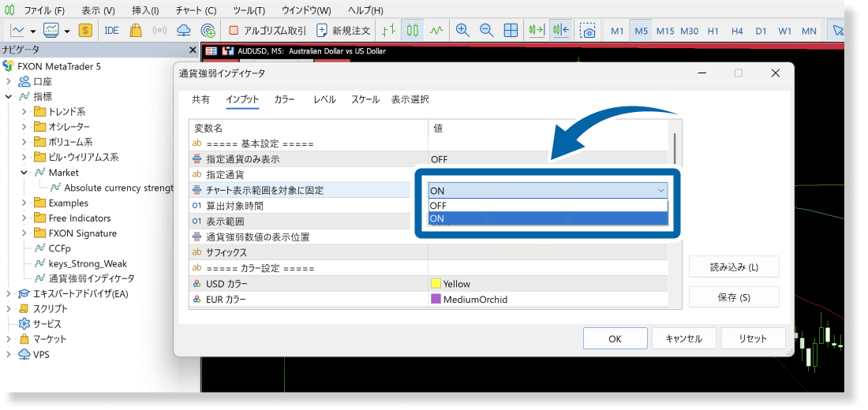Select 通貨強弱インディケータ in navigator
The height and width of the screenshot is (410, 868).
[92, 278]
